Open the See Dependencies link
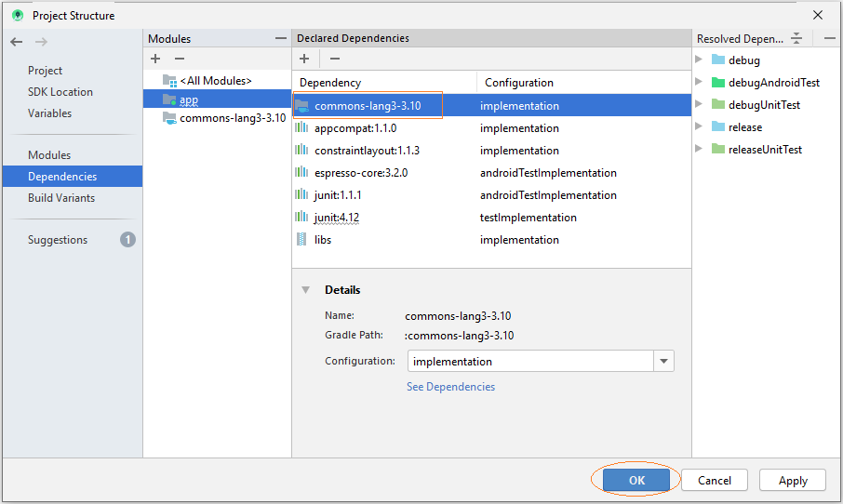 click(450, 386)
